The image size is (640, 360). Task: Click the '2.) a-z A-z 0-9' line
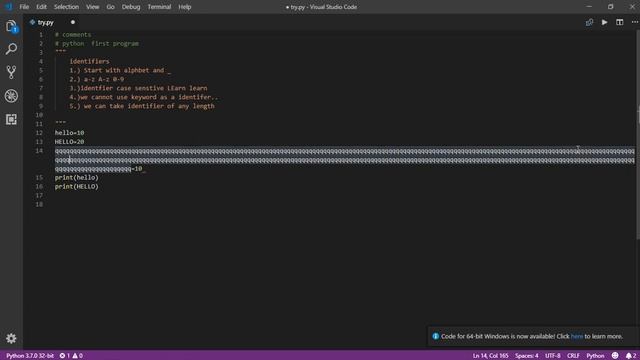(x=96, y=79)
